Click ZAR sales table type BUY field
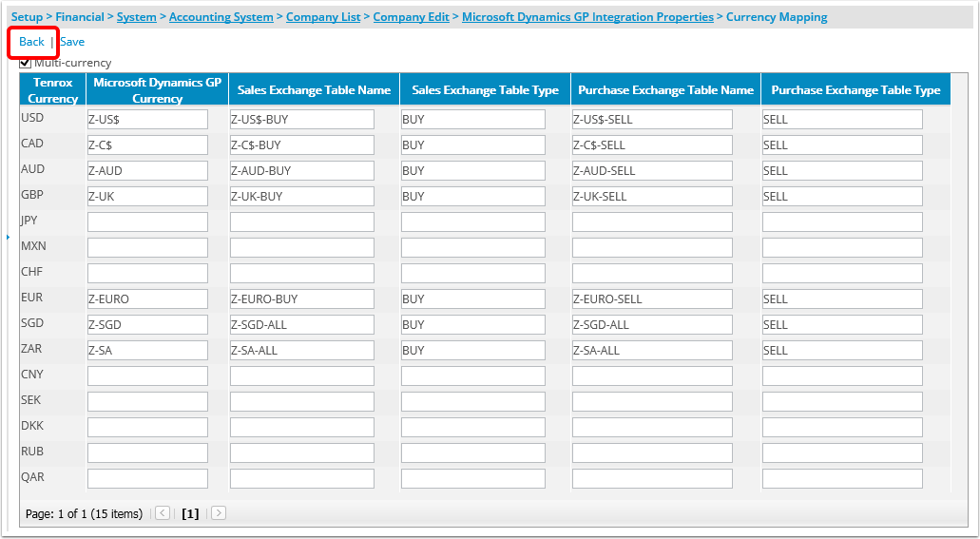The height and width of the screenshot is (539, 980). point(473,350)
